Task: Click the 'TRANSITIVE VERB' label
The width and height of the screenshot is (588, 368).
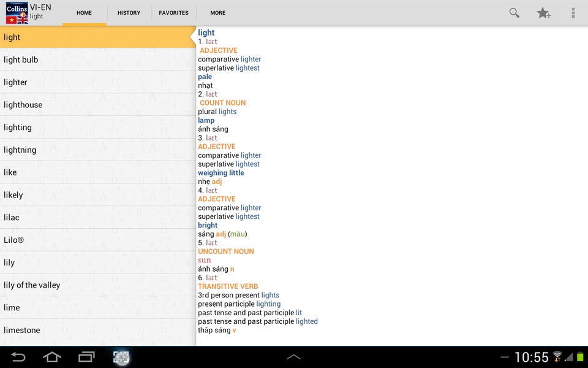Action: (228, 286)
